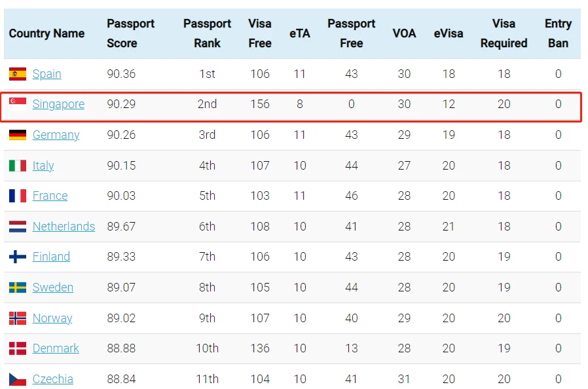This screenshot has height=389, width=588.
Task: Sort by Visa Free column header
Action: click(260, 33)
